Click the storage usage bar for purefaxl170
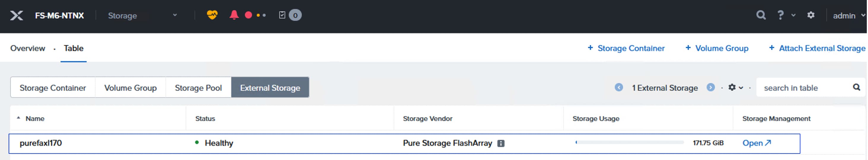 click(x=629, y=143)
